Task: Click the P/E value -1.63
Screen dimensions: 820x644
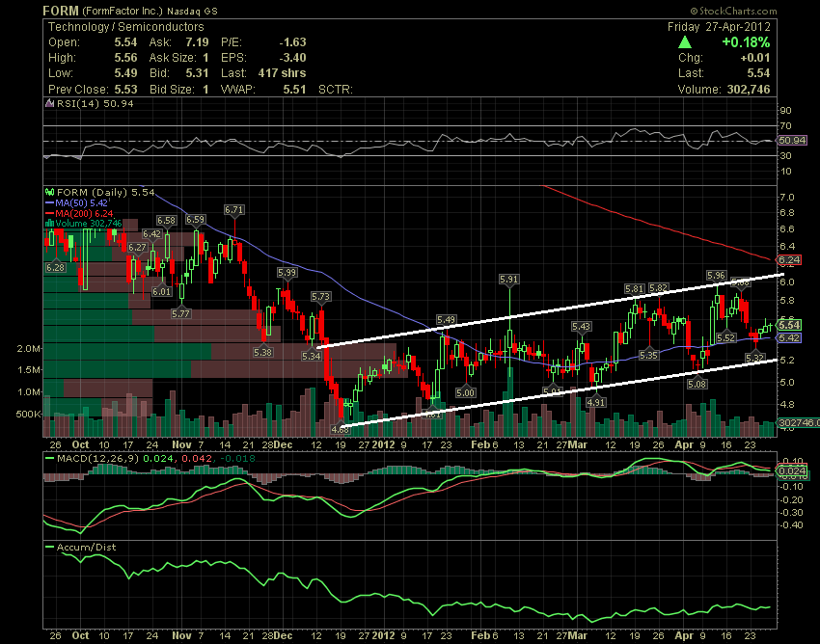Action: coord(292,42)
